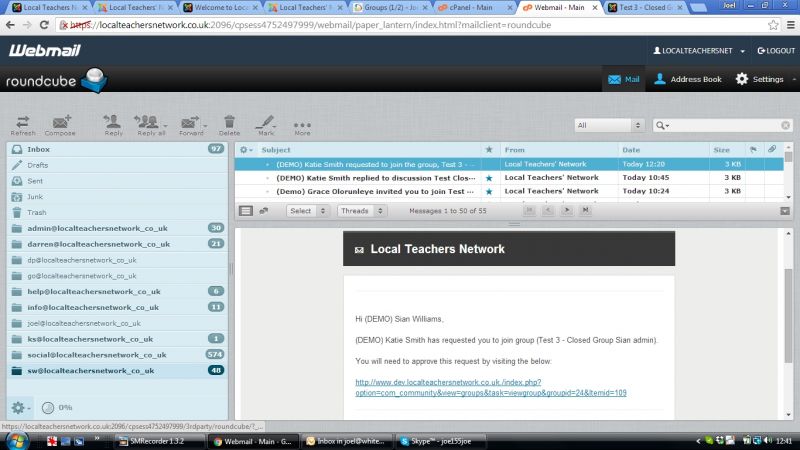Open the Sent folder

pyautogui.click(x=117, y=181)
